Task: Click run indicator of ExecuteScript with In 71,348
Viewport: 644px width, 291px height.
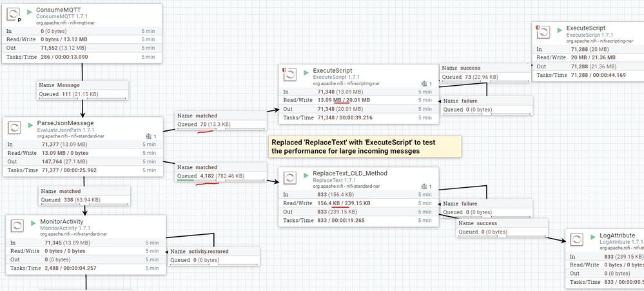Action: click(x=306, y=72)
